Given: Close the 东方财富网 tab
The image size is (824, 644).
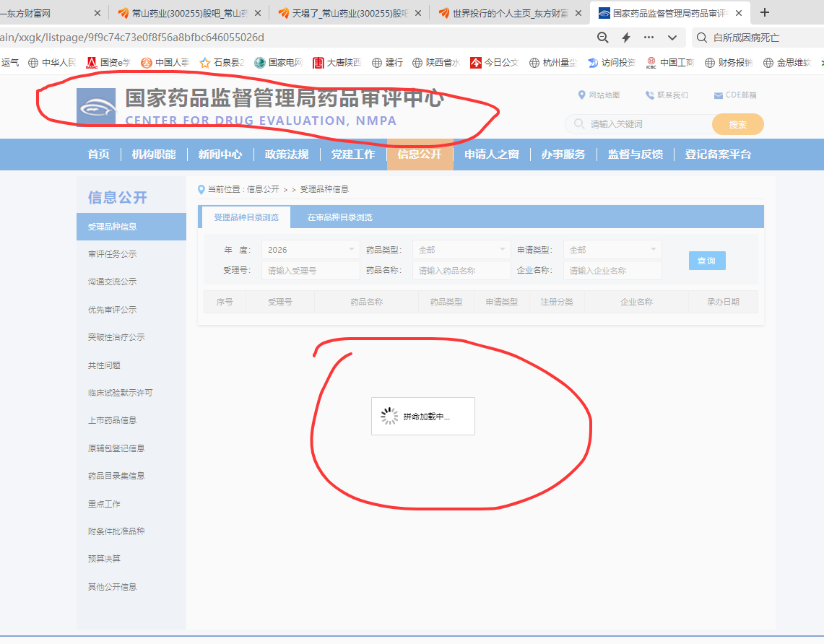Looking at the screenshot, I should tap(97, 13).
